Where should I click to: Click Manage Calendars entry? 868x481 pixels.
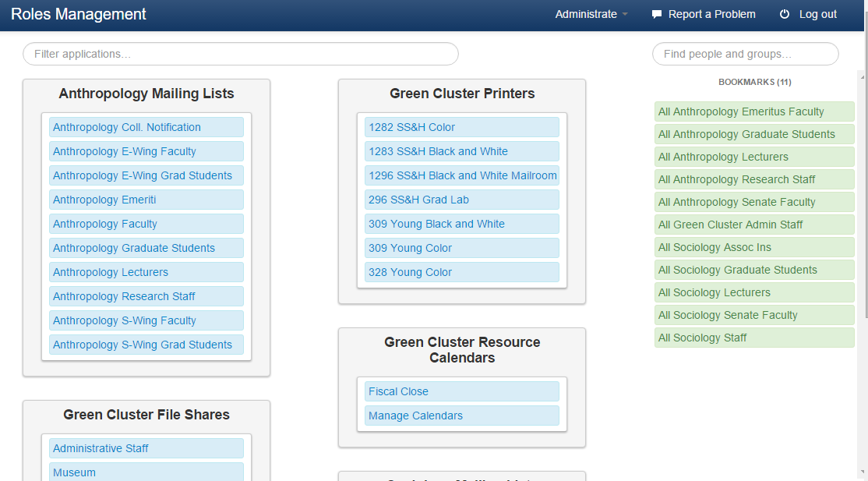[x=415, y=416]
